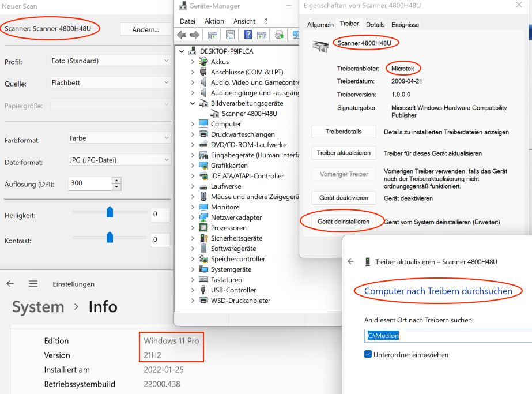
Task: Click the show/hide console tree toolbar icon
Action: click(212, 35)
